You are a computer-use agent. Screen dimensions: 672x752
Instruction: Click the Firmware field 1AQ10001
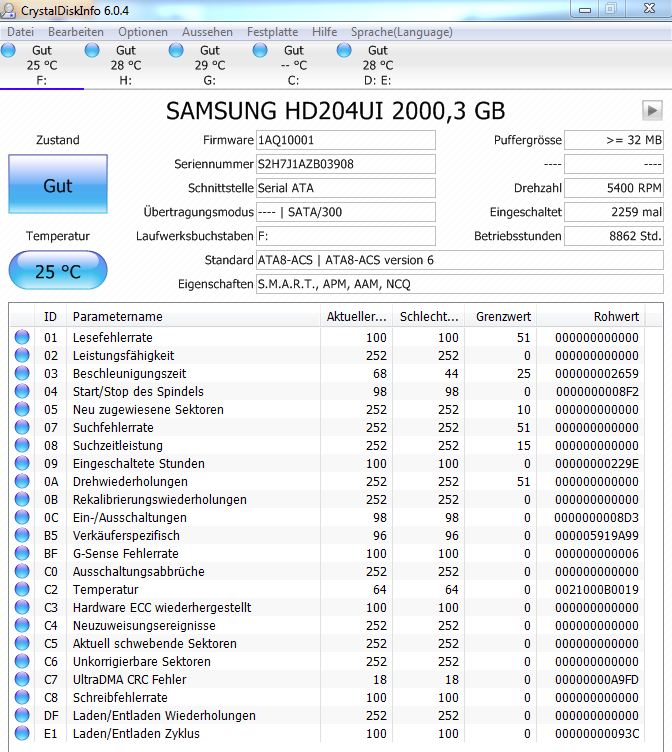[346, 140]
